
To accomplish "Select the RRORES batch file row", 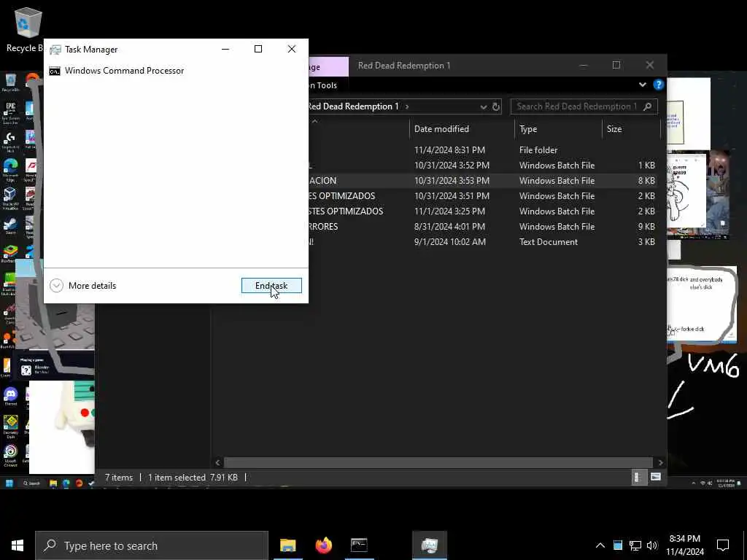I will [x=484, y=226].
